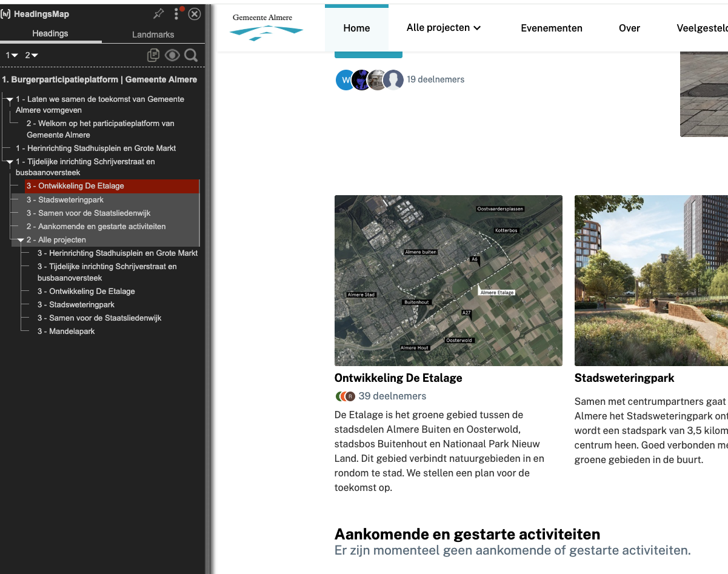Click the HeadingsMap logo icon
The width and height of the screenshot is (728, 574).
(6, 14)
